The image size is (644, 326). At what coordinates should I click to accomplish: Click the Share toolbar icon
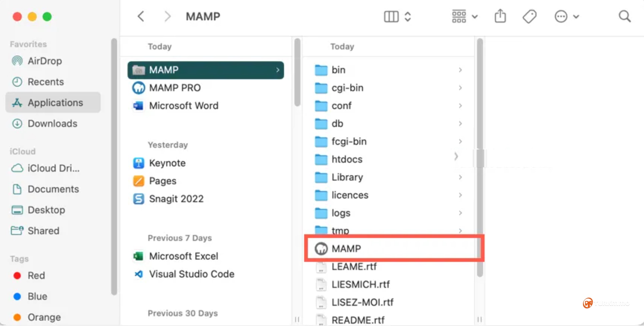tap(500, 16)
